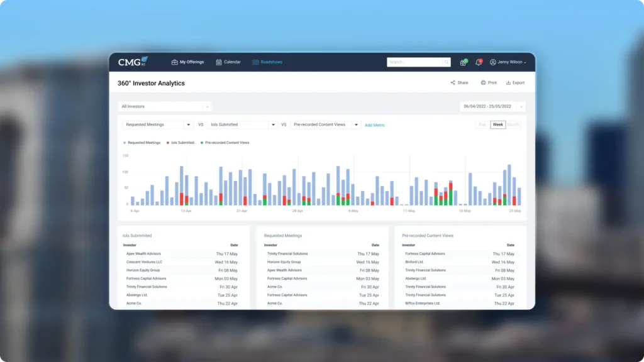
Task: Open Jenny Wilson user menu
Action: pyautogui.click(x=508, y=62)
